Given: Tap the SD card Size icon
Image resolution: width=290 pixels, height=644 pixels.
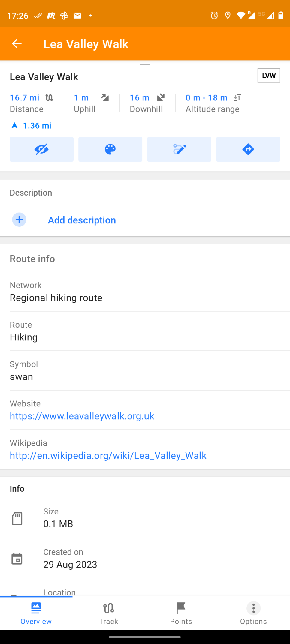Looking at the screenshot, I should click(x=17, y=518).
